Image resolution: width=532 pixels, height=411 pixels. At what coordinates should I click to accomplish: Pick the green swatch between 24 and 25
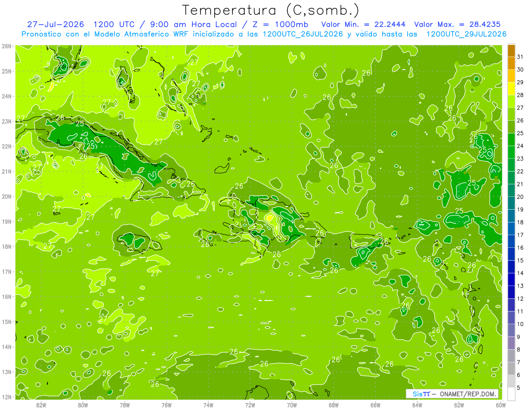(511, 139)
